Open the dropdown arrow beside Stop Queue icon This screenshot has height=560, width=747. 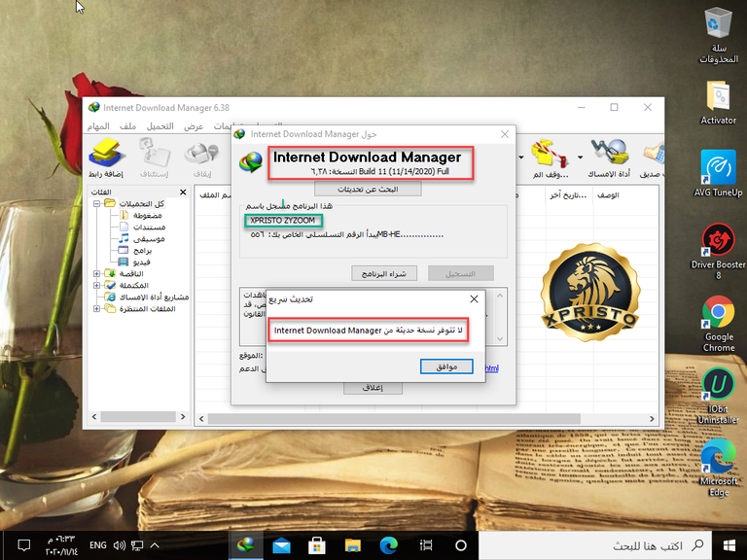(x=580, y=157)
